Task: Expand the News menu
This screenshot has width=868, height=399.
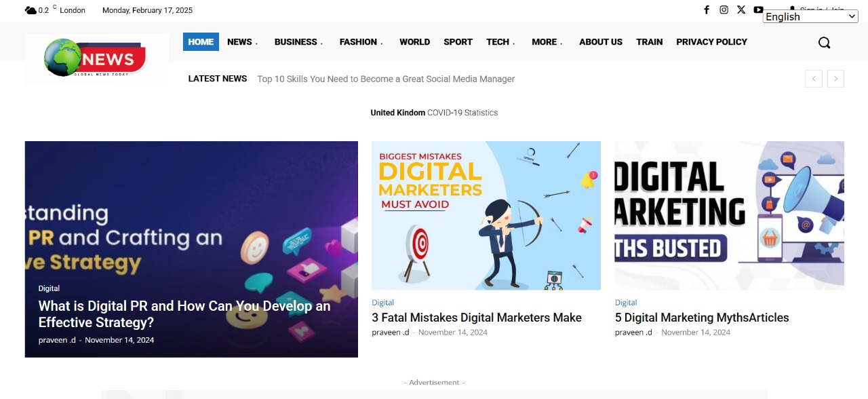Action: pos(242,42)
